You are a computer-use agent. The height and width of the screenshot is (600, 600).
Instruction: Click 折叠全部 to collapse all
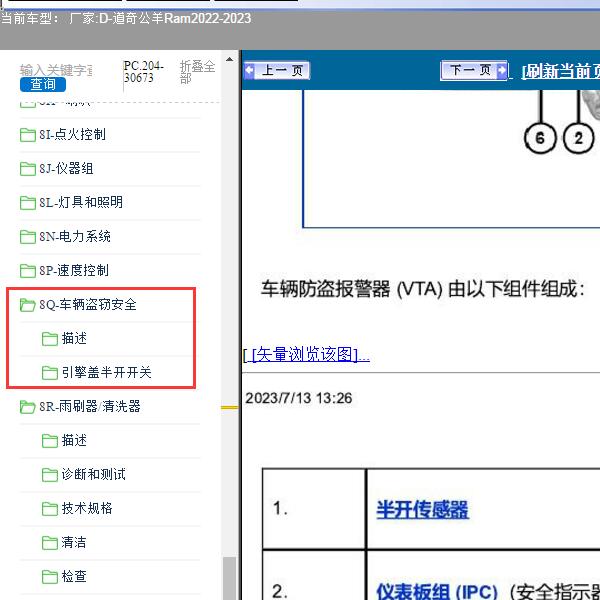(197, 72)
